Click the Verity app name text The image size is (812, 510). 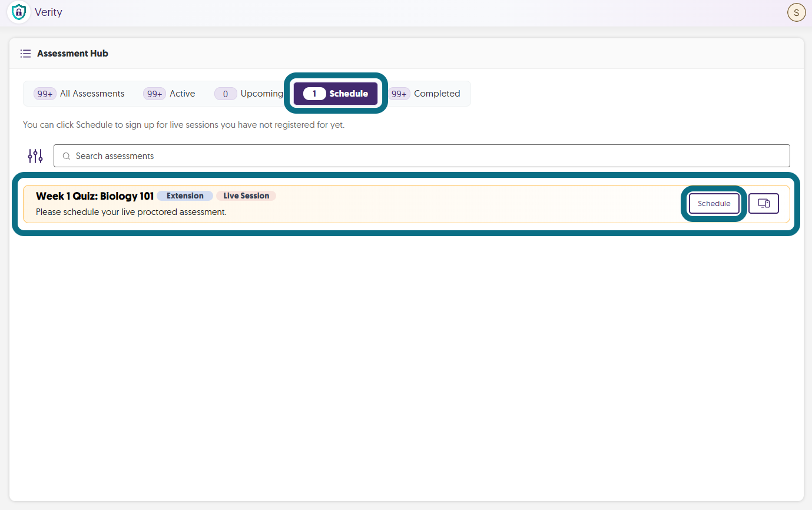pos(48,12)
